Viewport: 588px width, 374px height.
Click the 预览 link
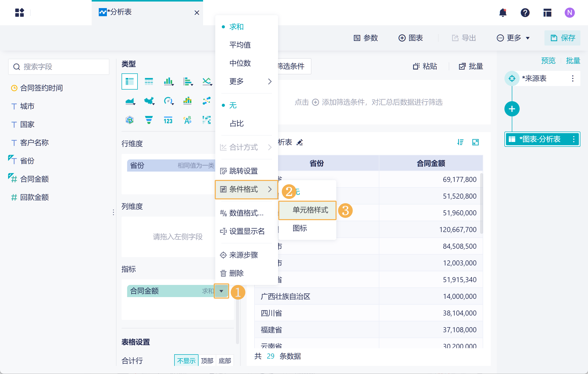pos(548,61)
